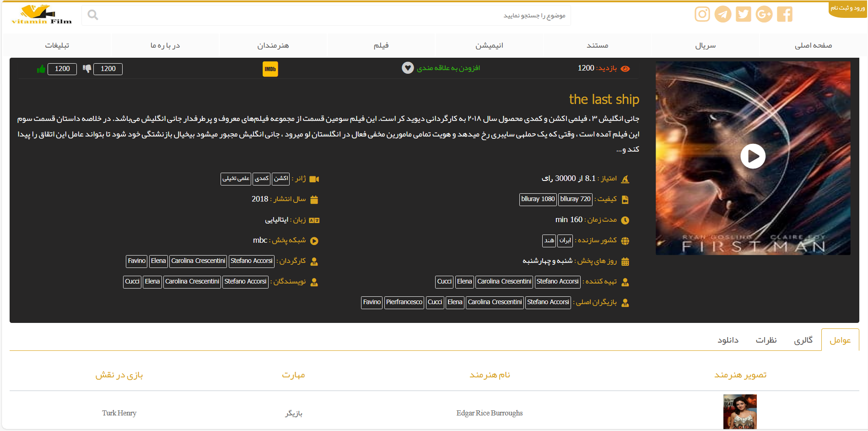Open the Telegram social icon
Image resolution: width=868 pixels, height=431 pixels.
(723, 14)
